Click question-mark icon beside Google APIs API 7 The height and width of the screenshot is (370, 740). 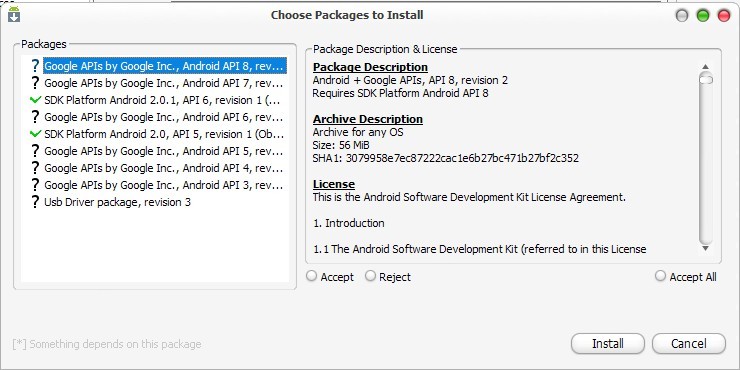[x=35, y=83]
